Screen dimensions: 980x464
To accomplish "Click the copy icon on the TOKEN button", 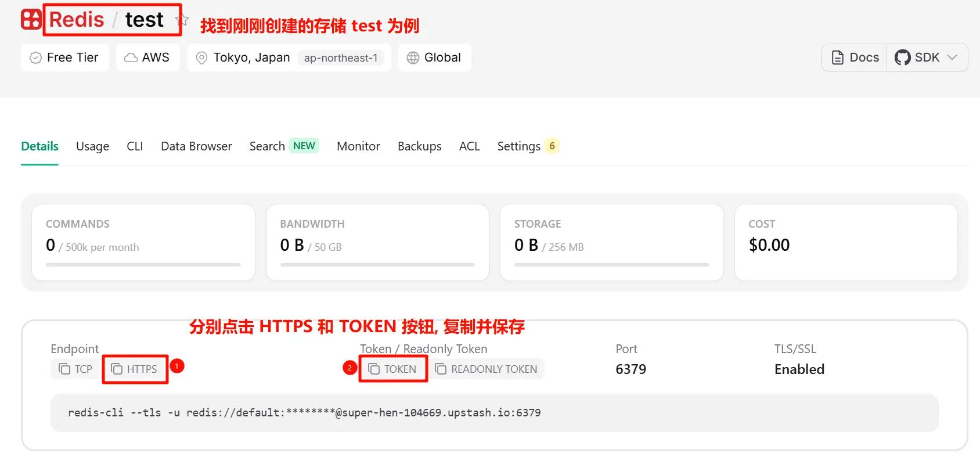I will coord(374,369).
